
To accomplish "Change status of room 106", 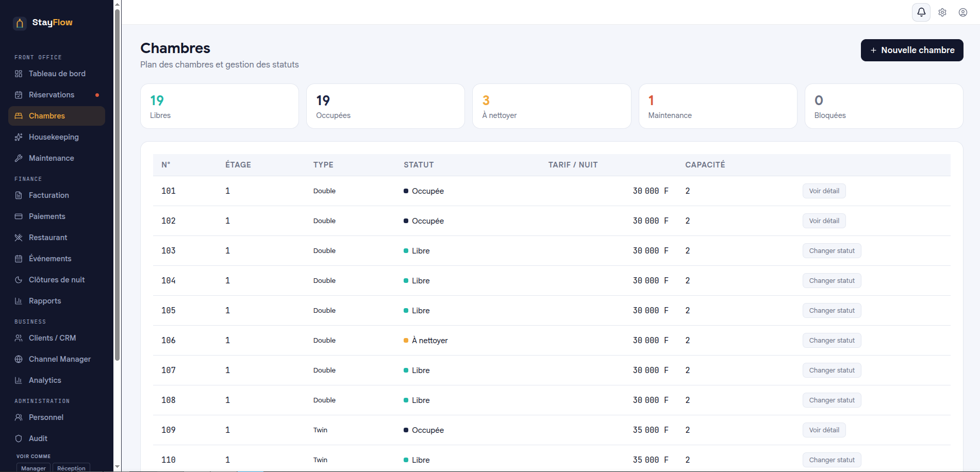I will coord(832,341).
